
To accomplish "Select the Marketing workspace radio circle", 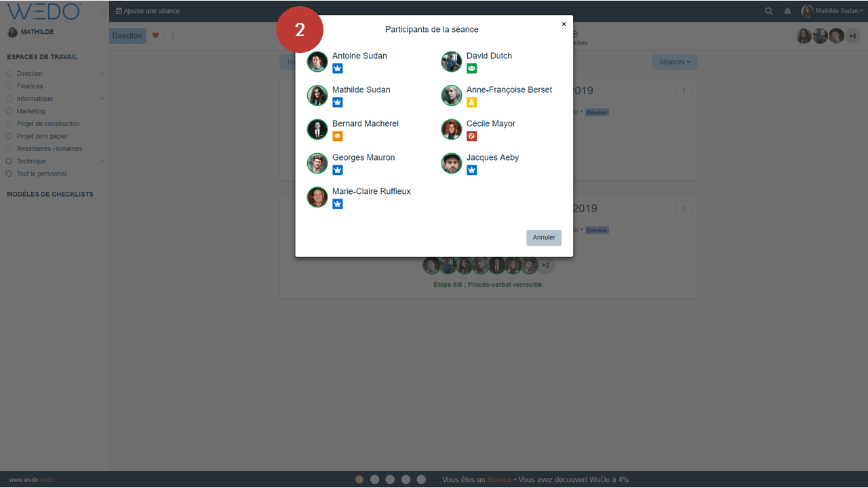I will (x=9, y=111).
